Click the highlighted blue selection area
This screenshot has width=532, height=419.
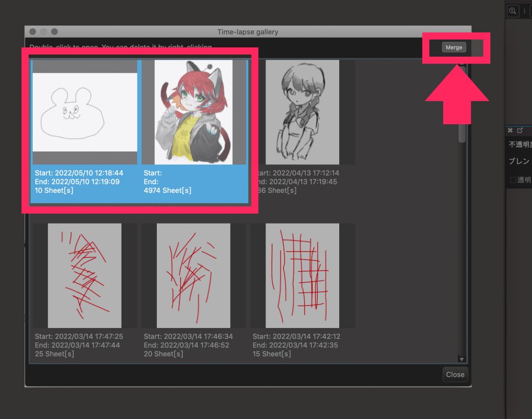pyautogui.click(x=140, y=130)
